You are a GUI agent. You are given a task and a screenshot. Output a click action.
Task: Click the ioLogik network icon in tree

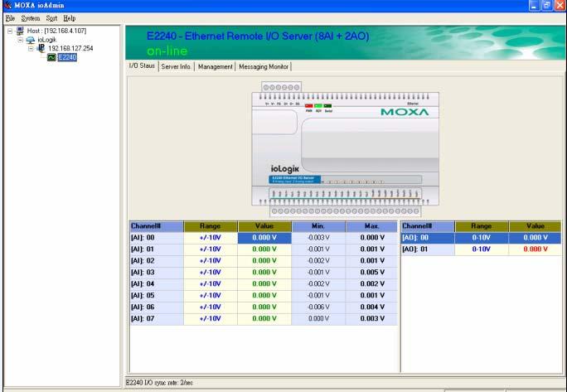coord(31,40)
